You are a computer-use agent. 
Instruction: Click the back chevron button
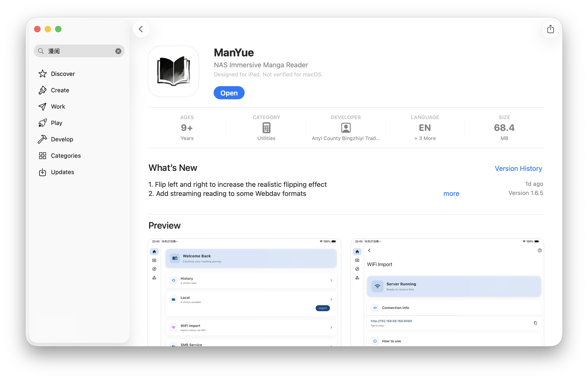(x=141, y=29)
